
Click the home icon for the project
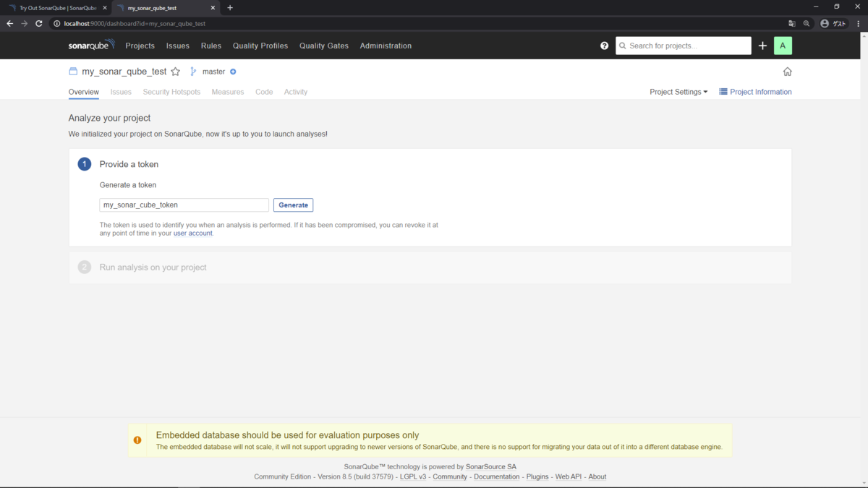tap(787, 72)
